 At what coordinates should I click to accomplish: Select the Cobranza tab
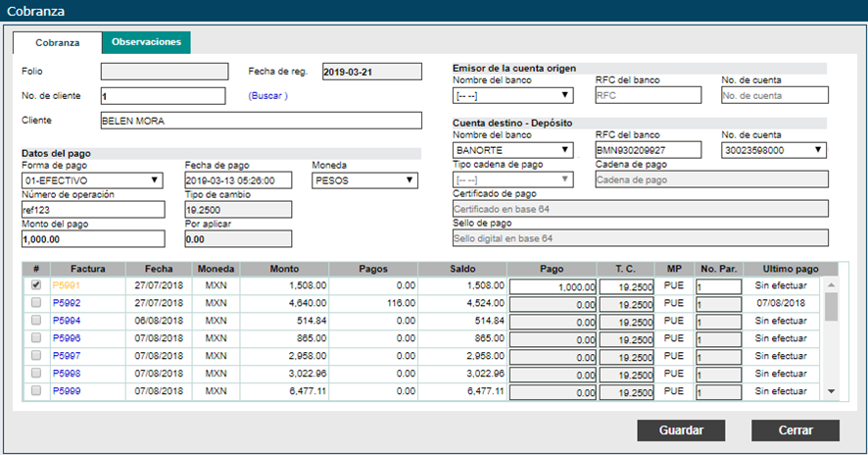58,43
